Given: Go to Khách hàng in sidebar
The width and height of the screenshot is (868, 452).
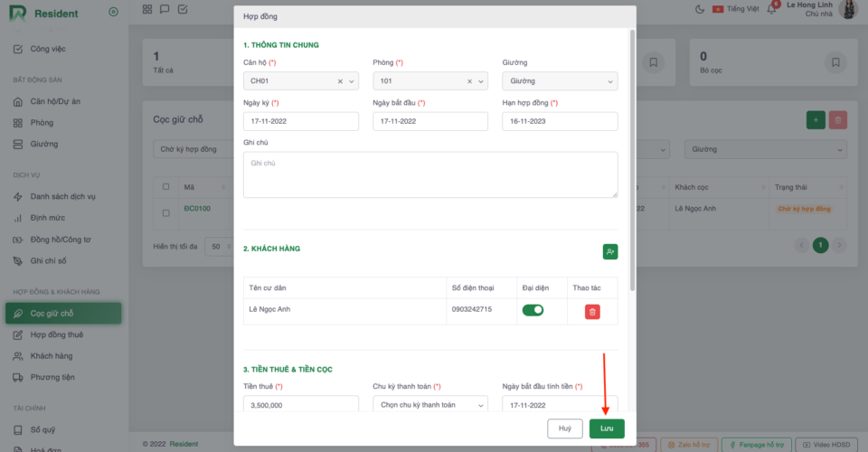Looking at the screenshot, I should pos(51,356).
